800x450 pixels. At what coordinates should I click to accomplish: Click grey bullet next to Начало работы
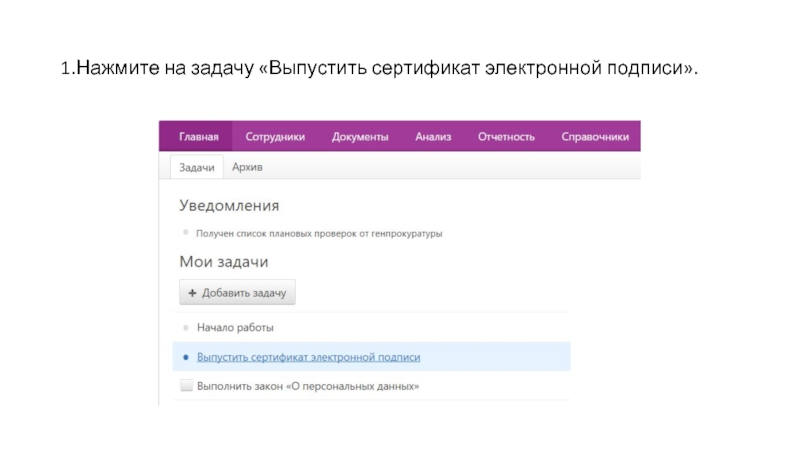tap(186, 328)
